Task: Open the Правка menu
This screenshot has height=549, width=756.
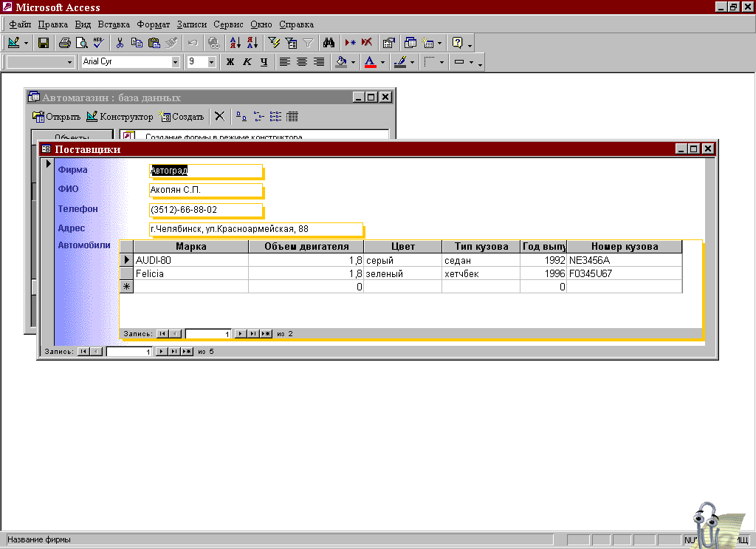Action: tap(52, 24)
